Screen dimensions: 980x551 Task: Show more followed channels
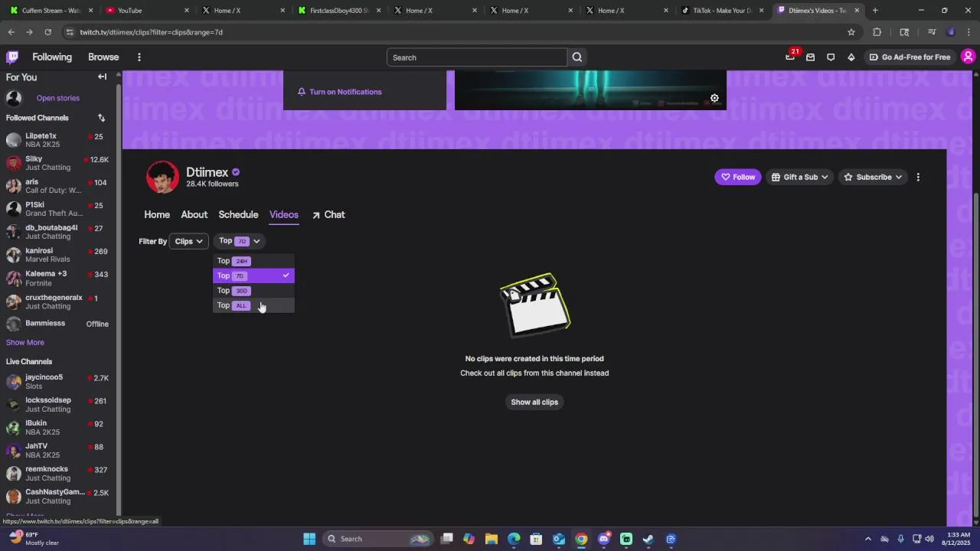point(25,342)
